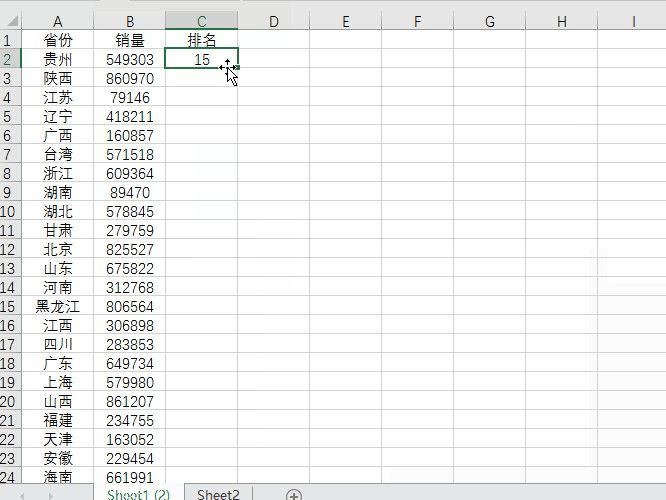The height and width of the screenshot is (500, 666).
Task: Select the cell 安徽
Action: 58,458
